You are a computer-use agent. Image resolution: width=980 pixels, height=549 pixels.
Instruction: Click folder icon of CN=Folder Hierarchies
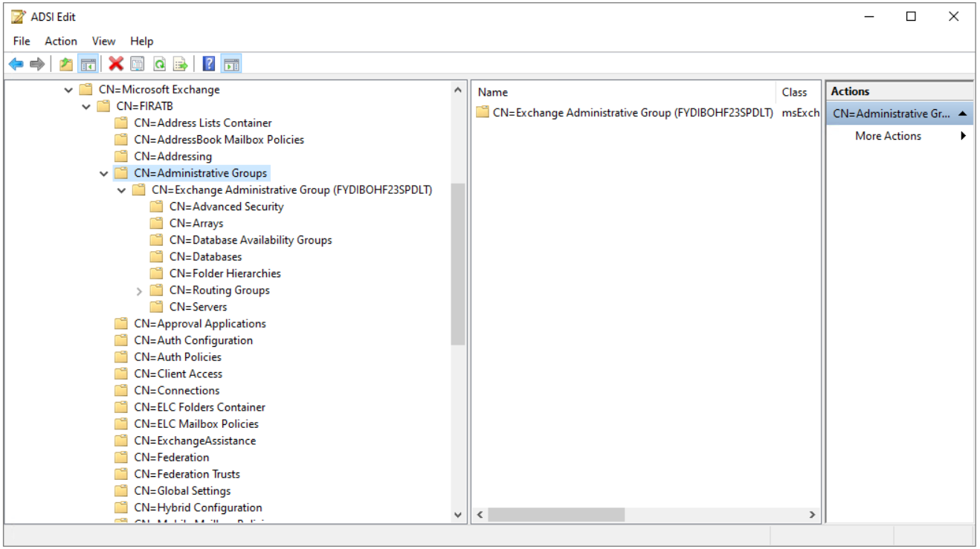(x=156, y=273)
